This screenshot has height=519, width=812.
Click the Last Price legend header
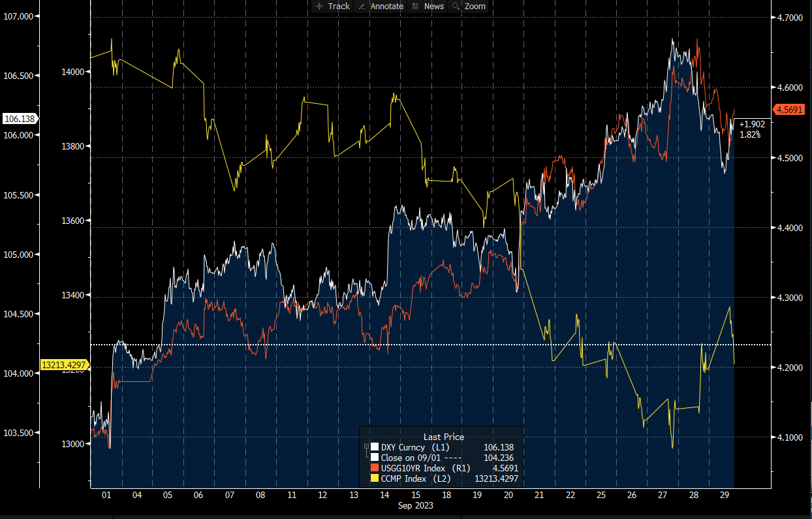click(x=443, y=437)
